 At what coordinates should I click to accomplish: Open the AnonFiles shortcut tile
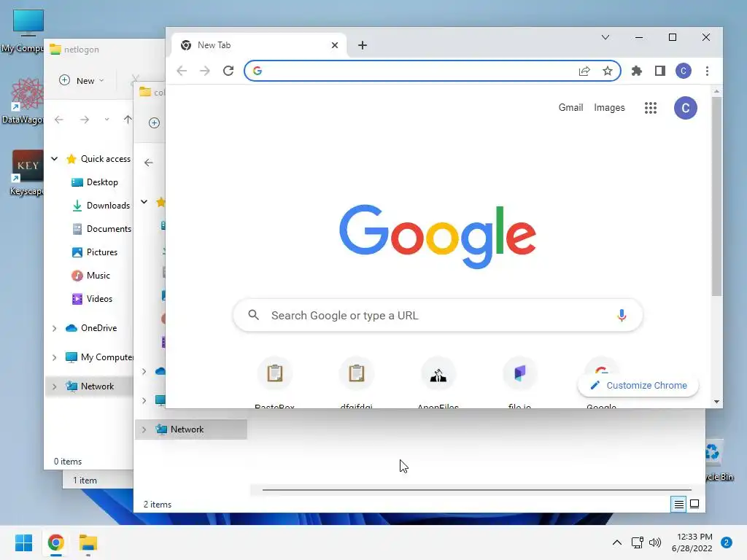point(438,384)
